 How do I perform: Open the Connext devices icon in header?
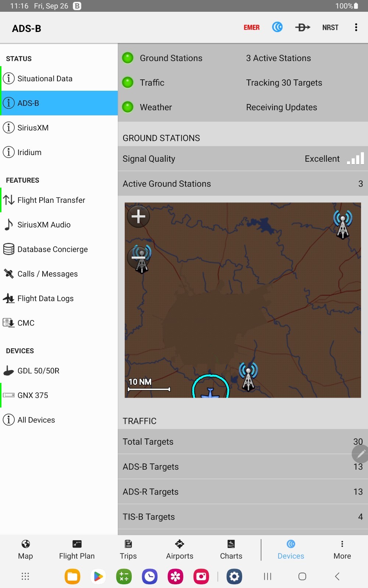tap(277, 27)
